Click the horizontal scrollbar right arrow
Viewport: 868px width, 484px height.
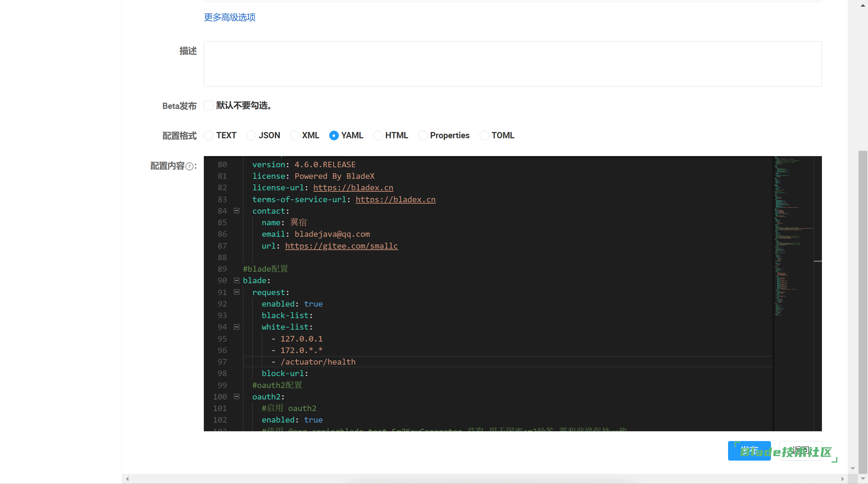coord(843,479)
